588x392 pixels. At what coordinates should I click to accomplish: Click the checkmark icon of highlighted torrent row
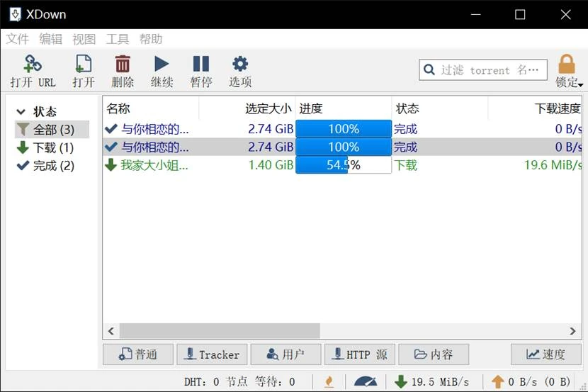(111, 147)
